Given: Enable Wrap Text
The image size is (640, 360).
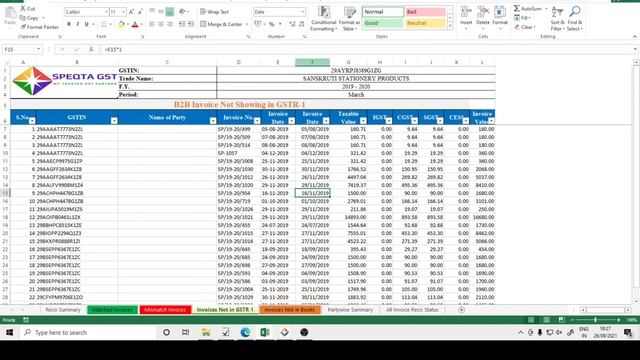Looking at the screenshot, I should point(215,12).
